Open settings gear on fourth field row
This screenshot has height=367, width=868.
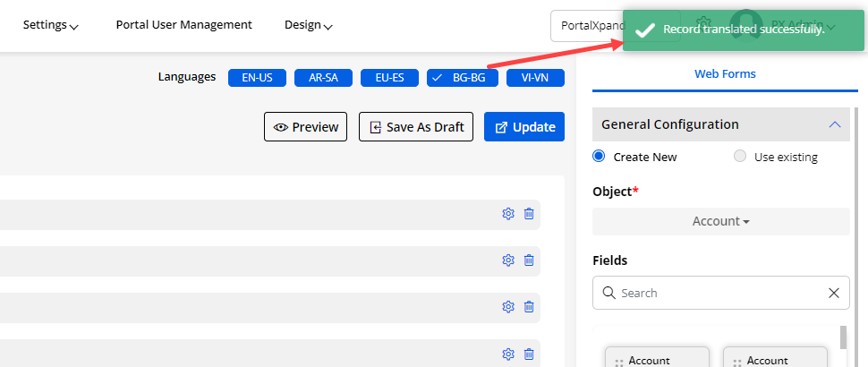coord(508,354)
